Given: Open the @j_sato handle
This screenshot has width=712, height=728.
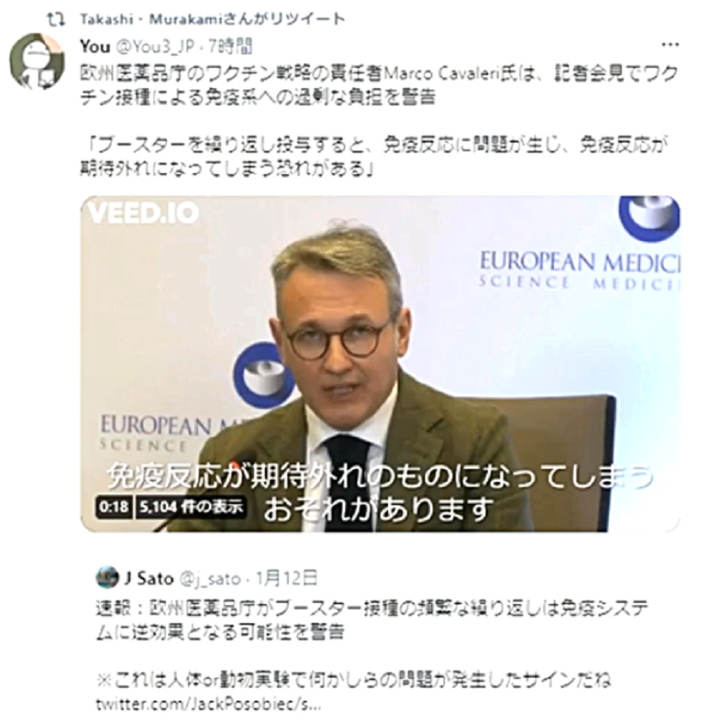Looking at the screenshot, I should (x=210, y=579).
